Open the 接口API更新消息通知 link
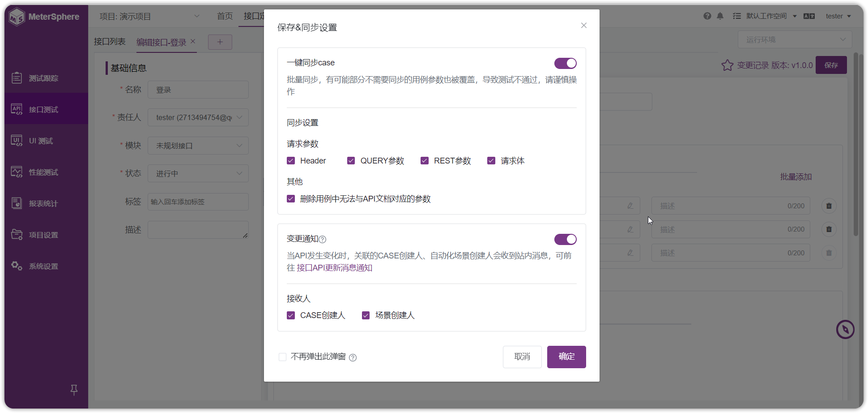This screenshot has height=413, width=868. 335,268
